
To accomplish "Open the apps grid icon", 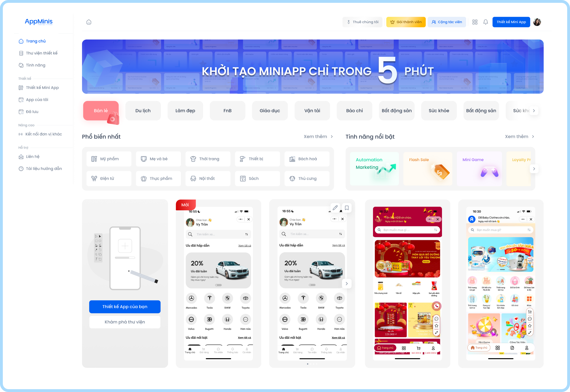I will (475, 22).
